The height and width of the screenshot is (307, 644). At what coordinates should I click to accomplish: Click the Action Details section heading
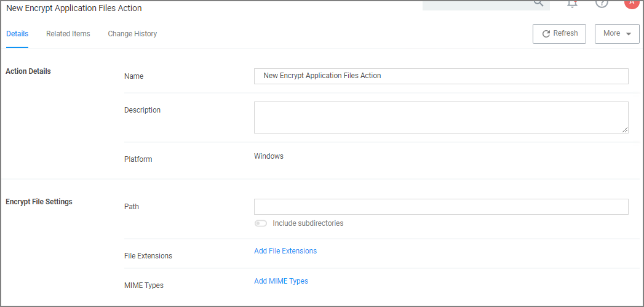[x=28, y=71]
